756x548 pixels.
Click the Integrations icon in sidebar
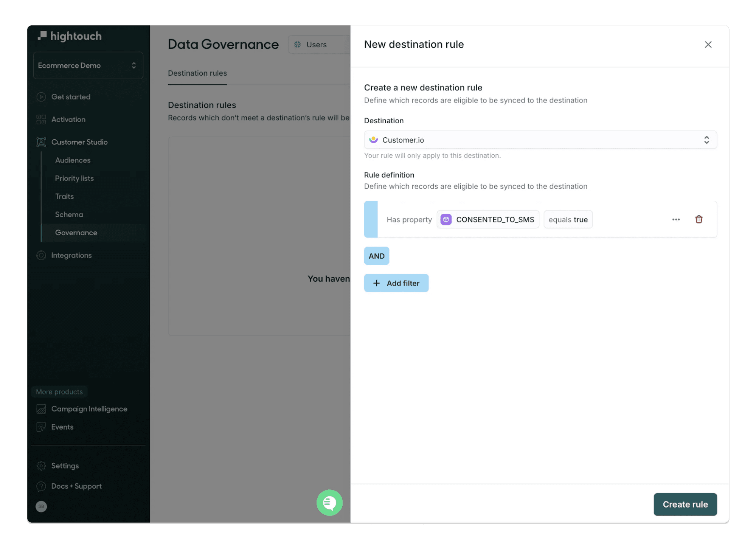(x=41, y=255)
